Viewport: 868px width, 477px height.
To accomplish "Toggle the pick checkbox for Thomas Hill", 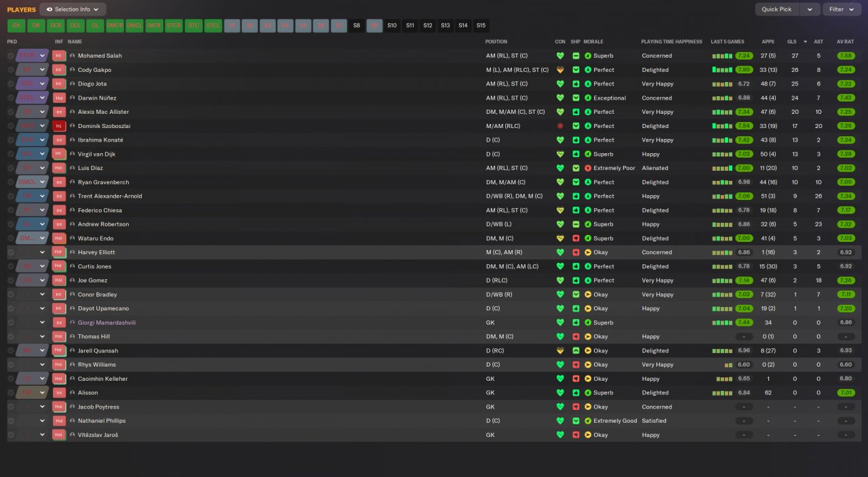I will click(11, 337).
